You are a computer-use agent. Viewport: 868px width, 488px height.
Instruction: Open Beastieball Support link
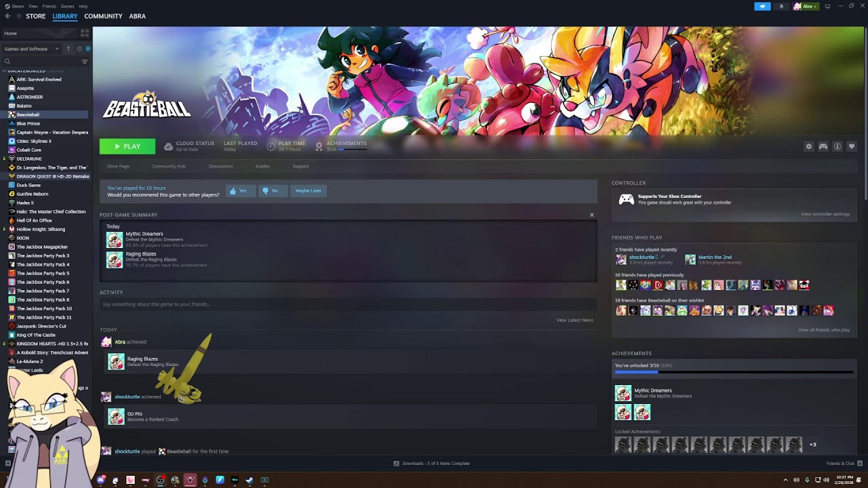[300, 166]
